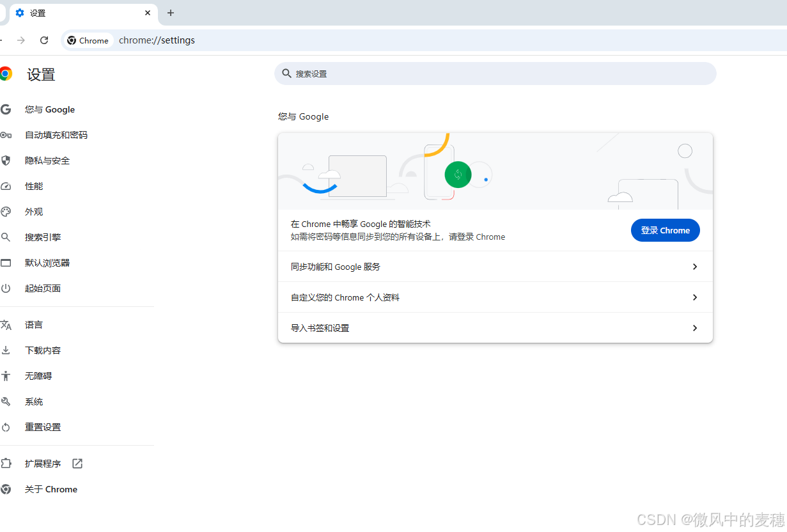This screenshot has width=787, height=532.
Task: Reload the page with the refresh icon
Action: click(44, 40)
